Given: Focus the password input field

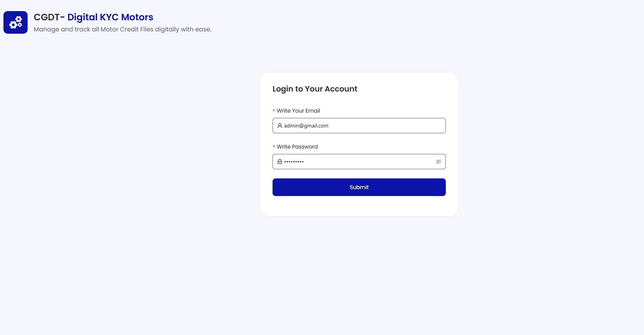Looking at the screenshot, I should pos(364,162).
